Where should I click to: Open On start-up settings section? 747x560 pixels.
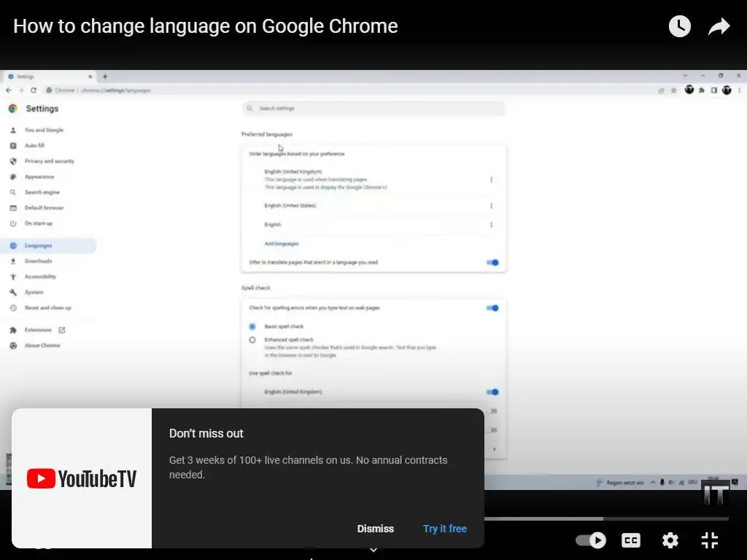tap(39, 223)
